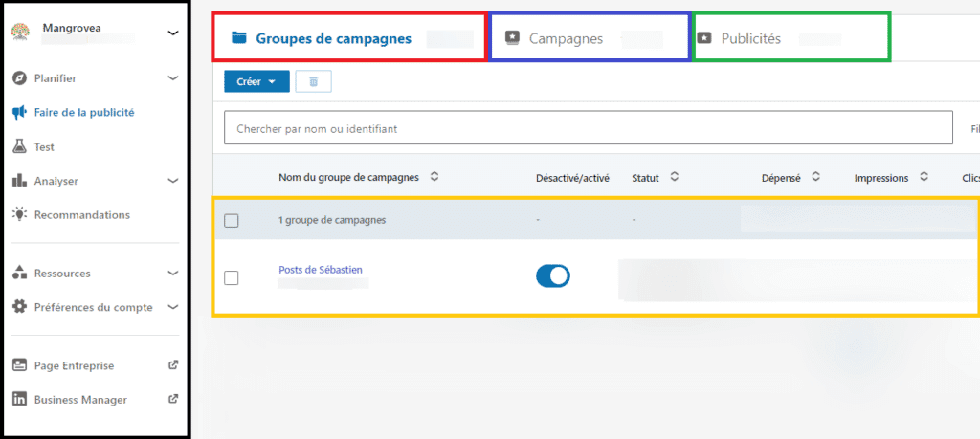Click the Planifier compass icon
This screenshot has width=980, height=439.
(x=20, y=78)
